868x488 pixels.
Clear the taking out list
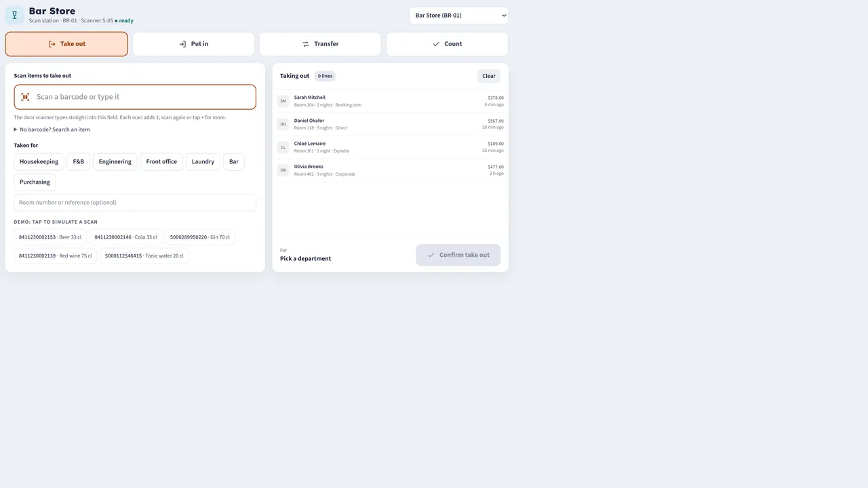click(489, 76)
